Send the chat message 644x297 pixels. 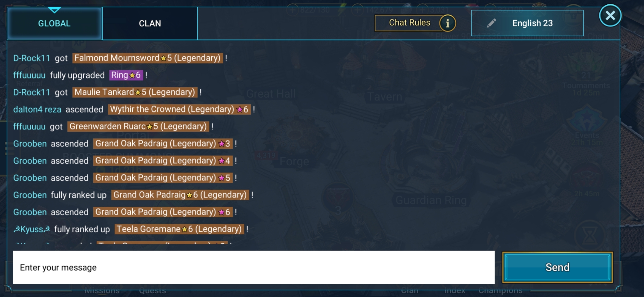coord(557,267)
